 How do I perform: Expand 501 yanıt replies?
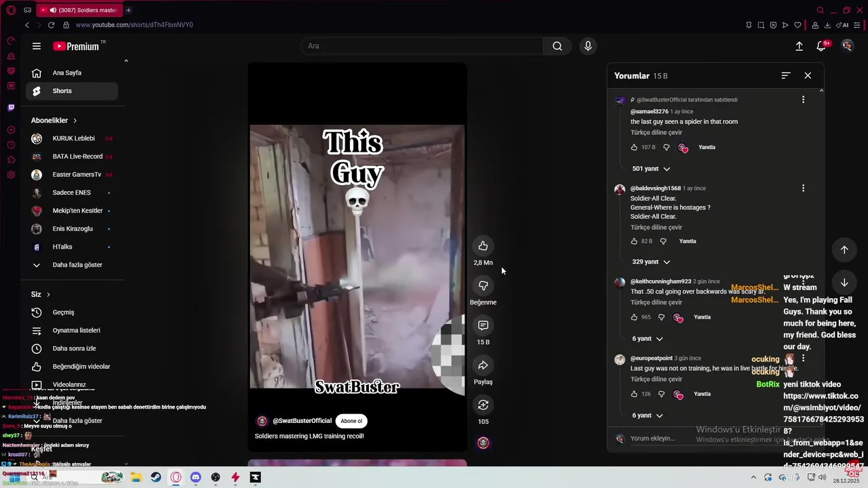tap(651, 169)
